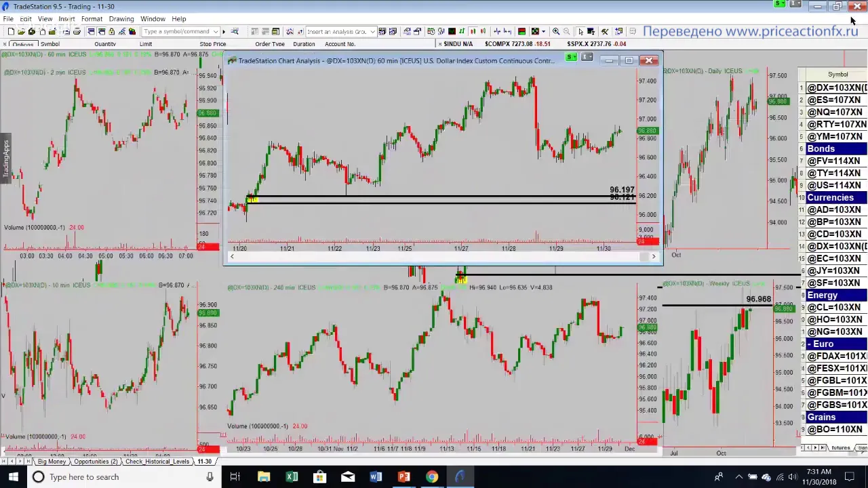
Task: Open the Windows Start menu
Action: (x=13, y=477)
